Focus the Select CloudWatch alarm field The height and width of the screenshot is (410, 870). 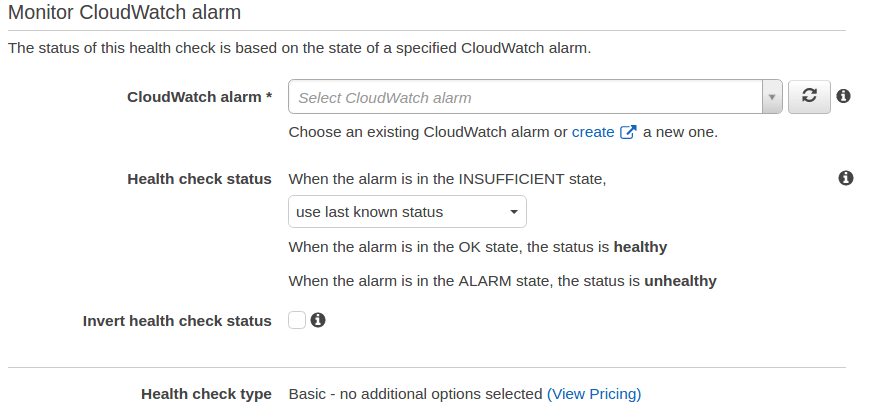tap(525, 97)
